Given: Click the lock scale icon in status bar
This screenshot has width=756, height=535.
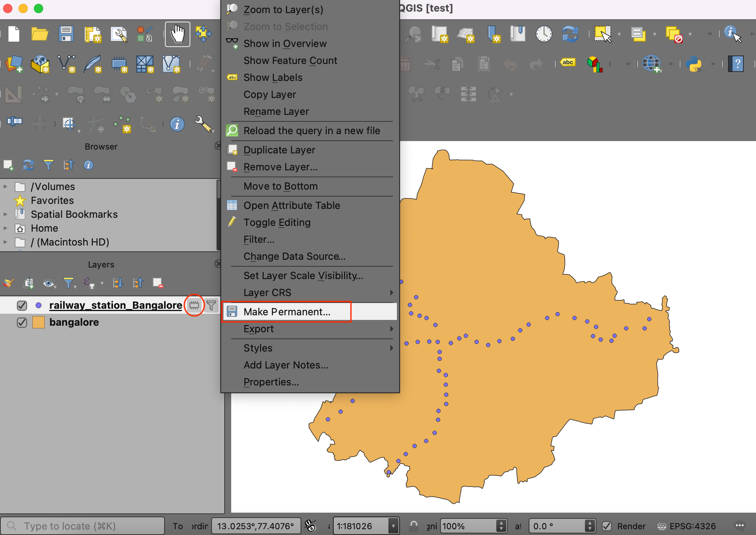Looking at the screenshot, I should tap(413, 526).
